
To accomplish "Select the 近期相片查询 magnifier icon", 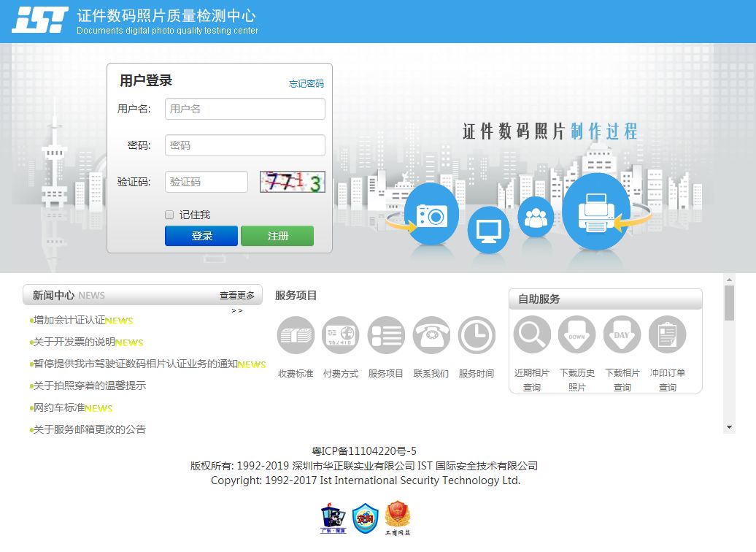I will tap(531, 334).
